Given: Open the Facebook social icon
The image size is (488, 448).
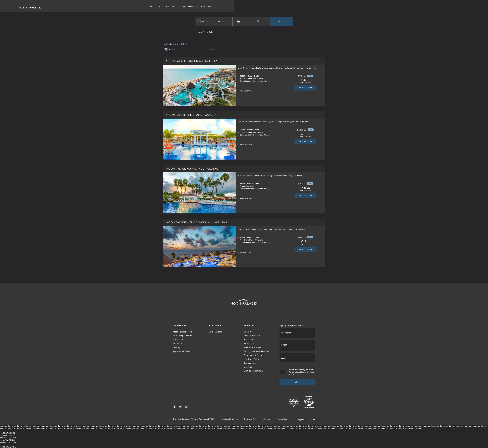Looking at the screenshot, I should 175,407.
